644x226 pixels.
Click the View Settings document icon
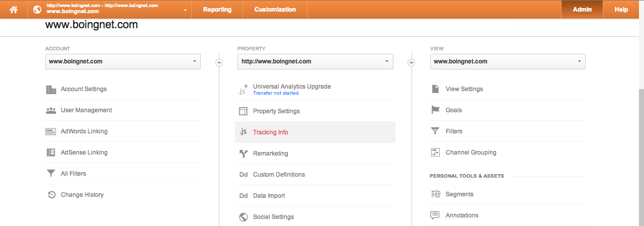pyautogui.click(x=435, y=89)
